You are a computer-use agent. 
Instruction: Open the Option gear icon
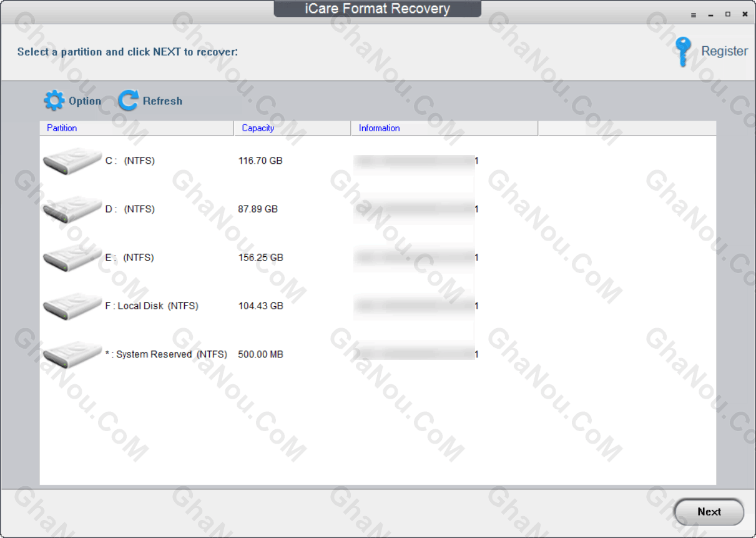pyautogui.click(x=54, y=101)
